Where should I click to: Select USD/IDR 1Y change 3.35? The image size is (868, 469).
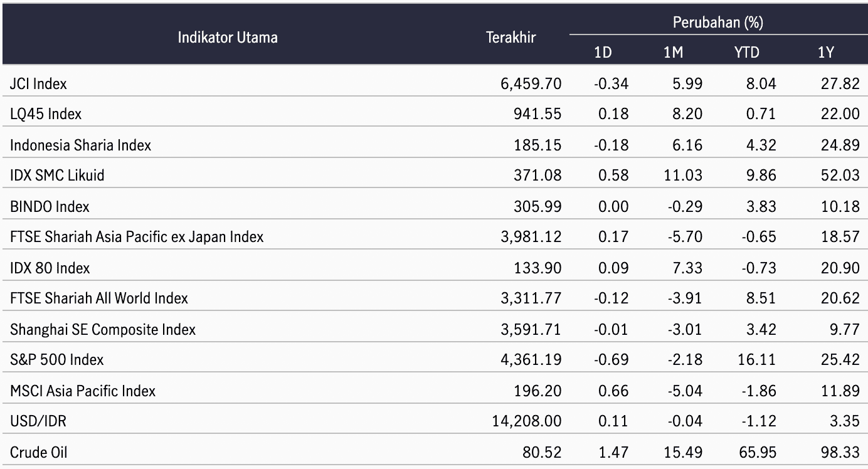point(844,421)
